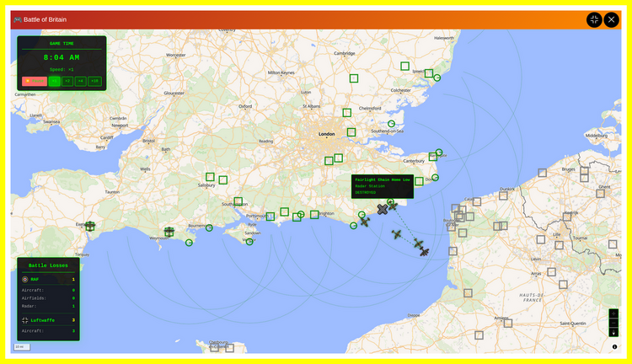This screenshot has width=632, height=364.
Task: Select radar circle on coast beside Ipswich
Action: pos(437,78)
